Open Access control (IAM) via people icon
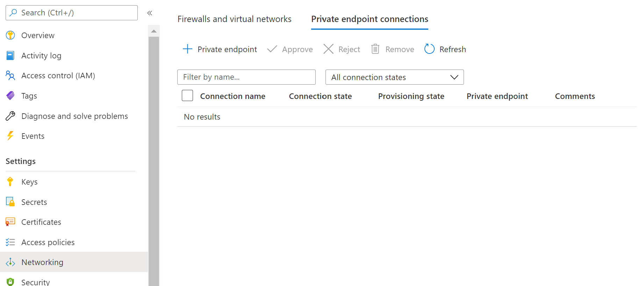This screenshot has height=286, width=644. point(10,76)
